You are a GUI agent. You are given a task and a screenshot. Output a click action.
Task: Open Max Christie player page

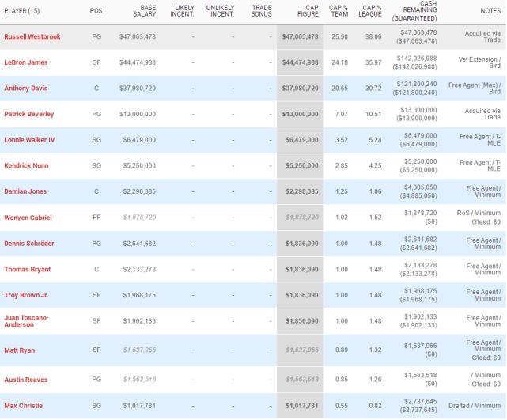pyautogui.click(x=23, y=406)
